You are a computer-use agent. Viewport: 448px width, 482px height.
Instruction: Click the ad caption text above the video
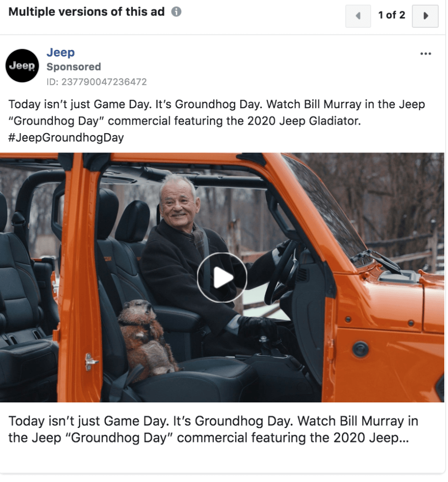coord(217,121)
